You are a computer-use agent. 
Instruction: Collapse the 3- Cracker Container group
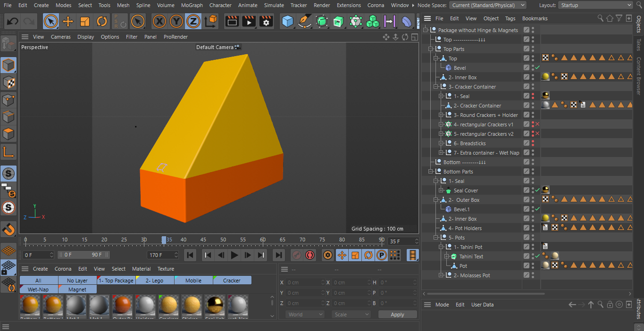pyautogui.click(x=436, y=87)
